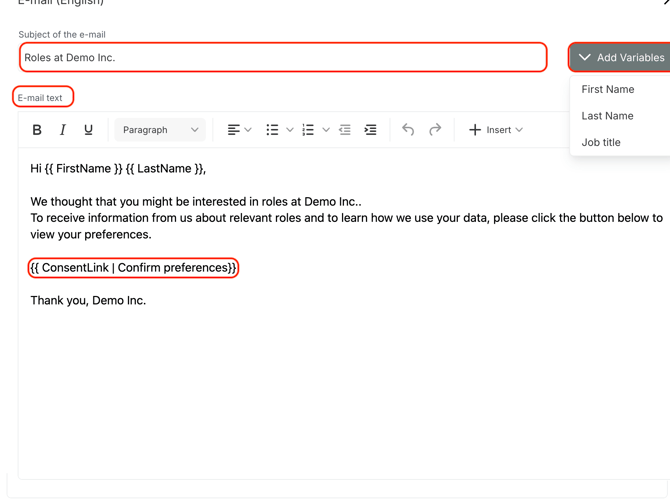Insert a numbered list
The image size is (670, 499).
point(308,130)
